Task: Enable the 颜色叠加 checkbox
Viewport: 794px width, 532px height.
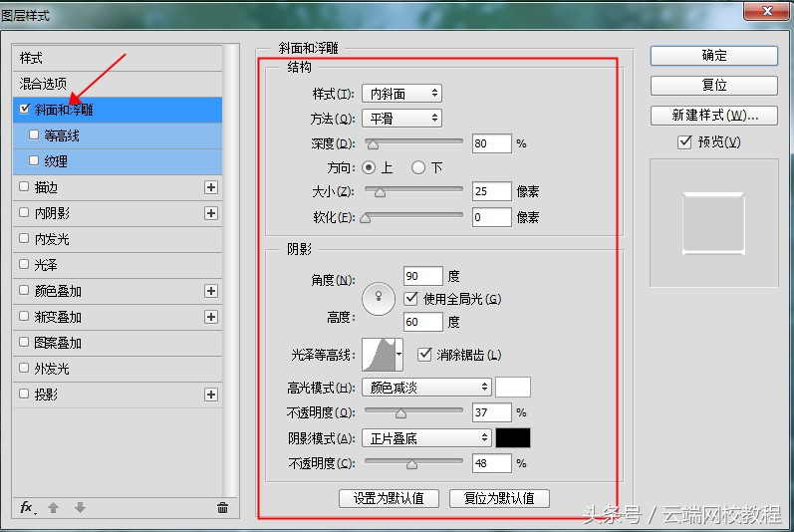Action: [x=24, y=290]
